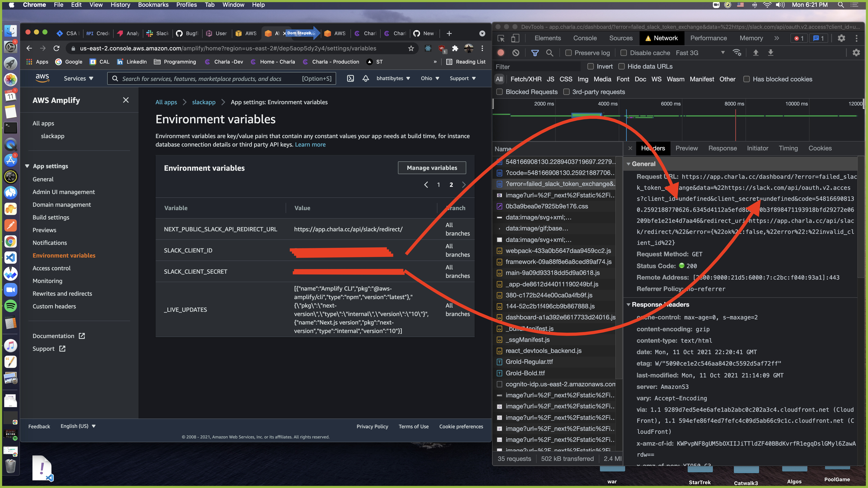Viewport: 868px width, 488px height.
Task: Collapse the General headers section
Action: pos(628,164)
